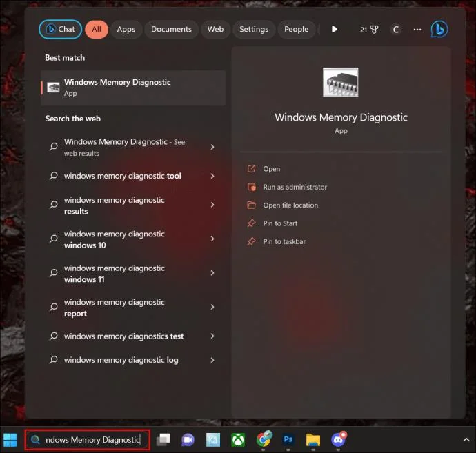Open Discord from the taskbar
The height and width of the screenshot is (453, 476).
339,439
